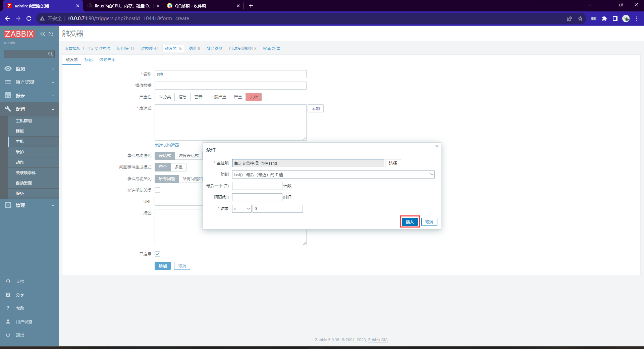
Task: Click the Support headset icon
Action: pyautogui.click(x=8, y=281)
